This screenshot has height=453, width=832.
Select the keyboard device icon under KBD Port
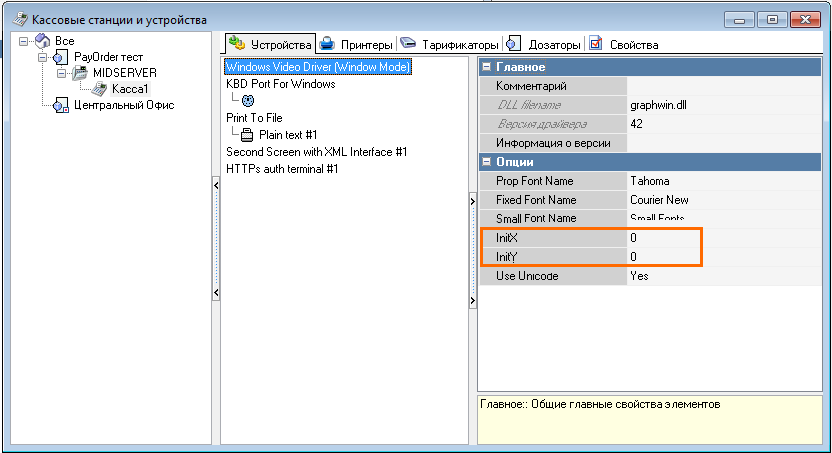pos(248,100)
